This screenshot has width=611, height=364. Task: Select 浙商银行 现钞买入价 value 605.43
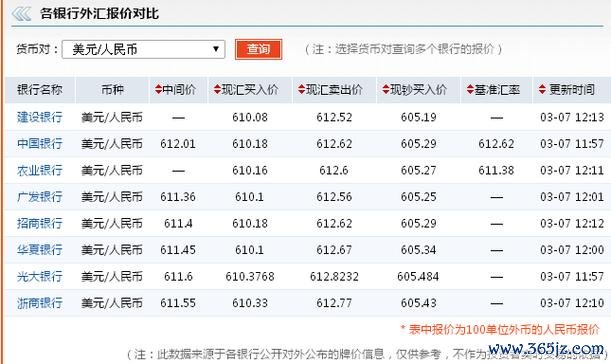tap(419, 303)
